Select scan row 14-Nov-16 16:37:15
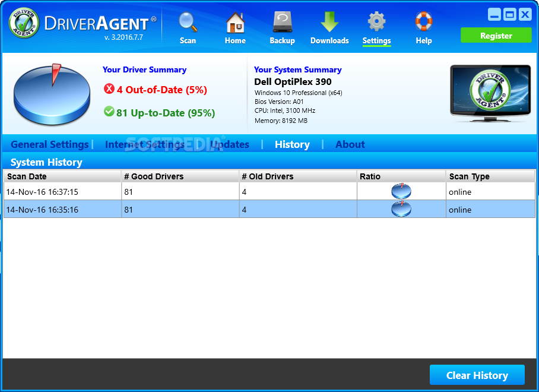 coord(269,191)
